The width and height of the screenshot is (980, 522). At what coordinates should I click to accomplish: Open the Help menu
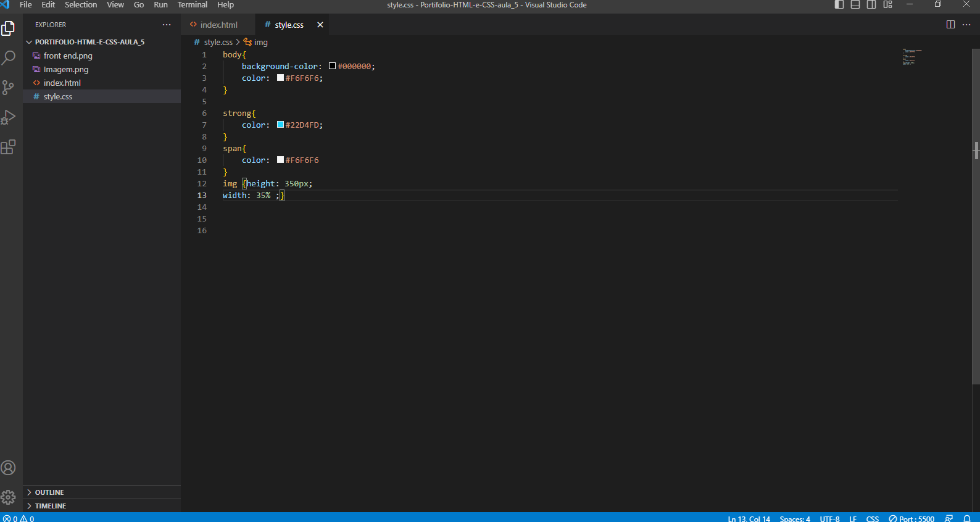click(225, 5)
